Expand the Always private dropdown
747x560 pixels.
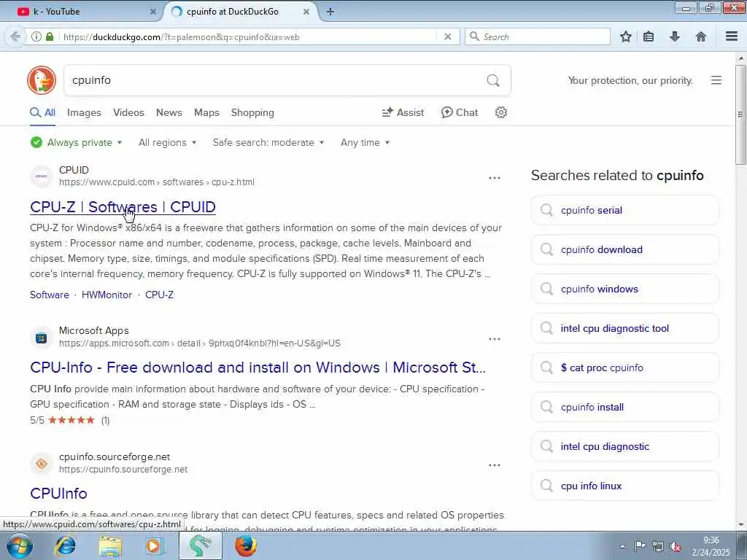[76, 142]
